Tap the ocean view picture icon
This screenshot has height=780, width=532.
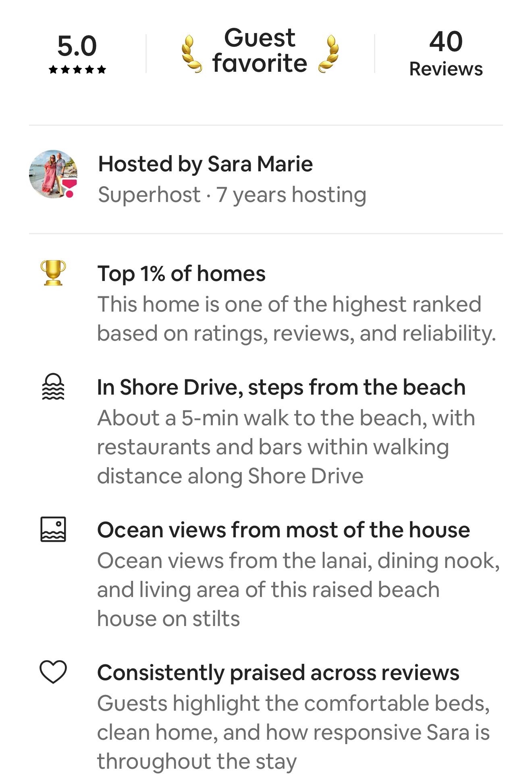[53, 529]
